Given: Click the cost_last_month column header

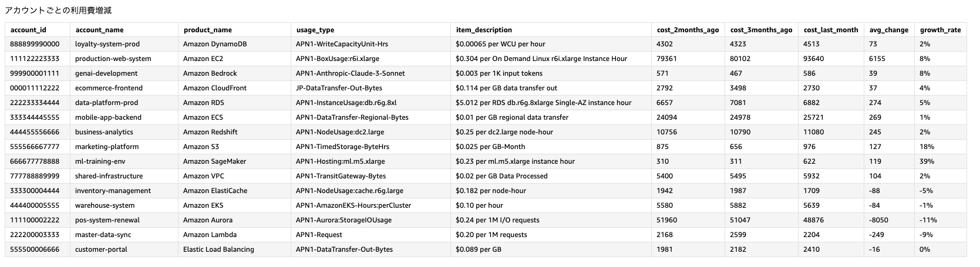Looking at the screenshot, I should pyautogui.click(x=831, y=30).
